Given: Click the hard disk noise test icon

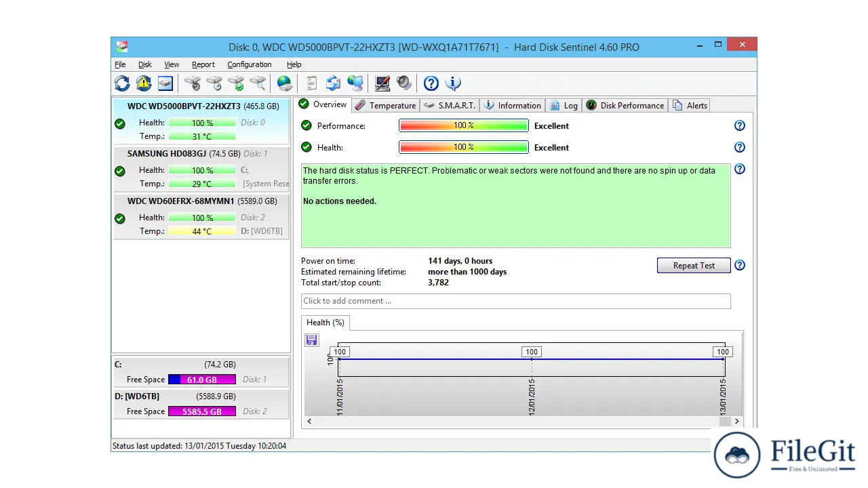Looking at the screenshot, I should tap(193, 83).
